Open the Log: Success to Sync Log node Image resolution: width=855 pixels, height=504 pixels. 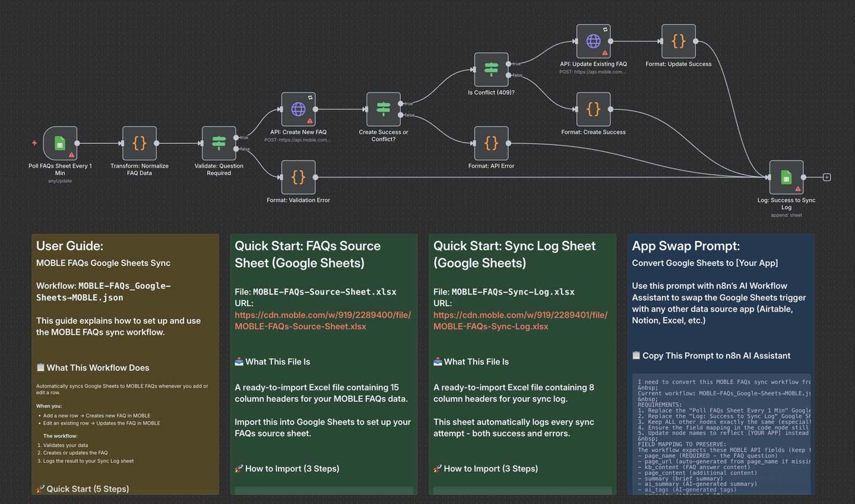pyautogui.click(x=786, y=177)
